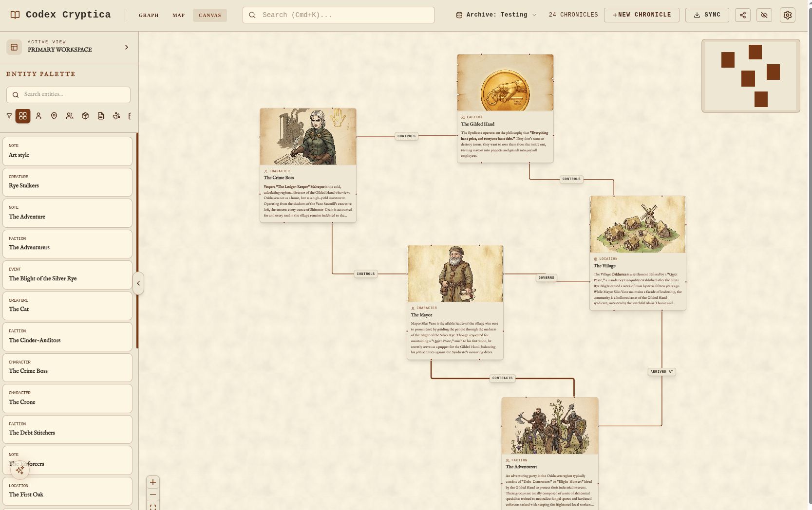Screen dimensions: 812x510
Task: Collapse the entity palette sidebar
Action: (138, 283)
